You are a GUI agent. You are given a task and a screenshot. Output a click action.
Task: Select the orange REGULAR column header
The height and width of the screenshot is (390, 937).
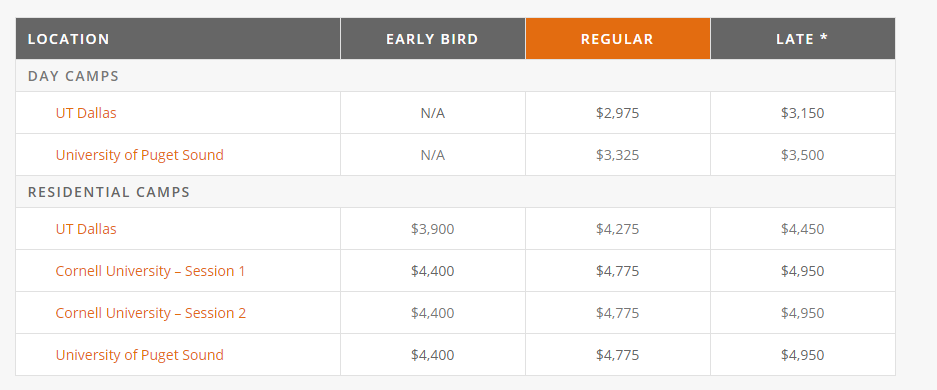pos(618,39)
